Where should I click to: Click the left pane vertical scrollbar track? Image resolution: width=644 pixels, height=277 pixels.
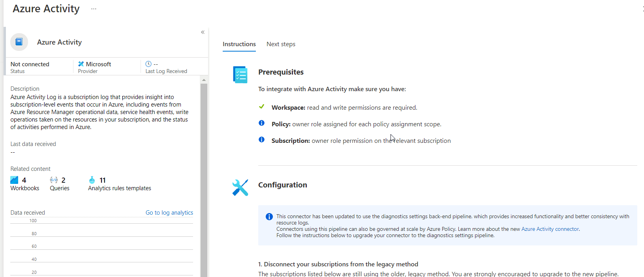[204, 178]
